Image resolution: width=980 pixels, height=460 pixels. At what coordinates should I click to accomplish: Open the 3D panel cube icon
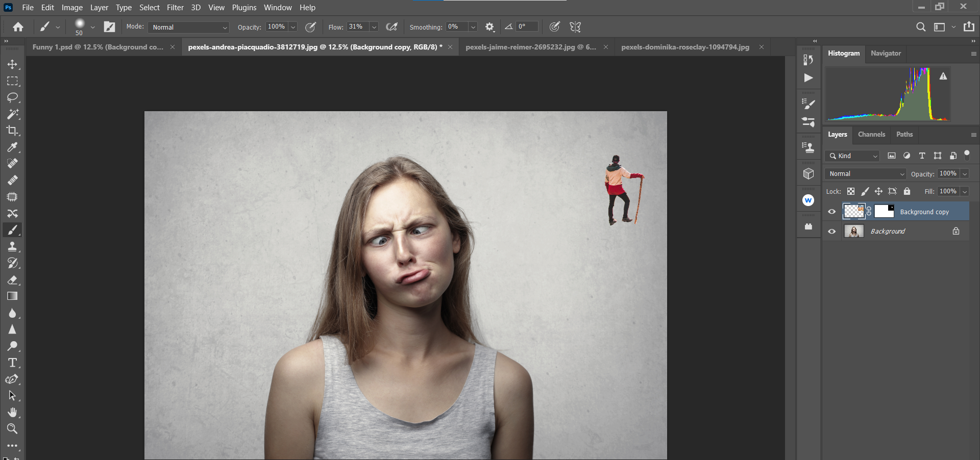[x=808, y=174]
